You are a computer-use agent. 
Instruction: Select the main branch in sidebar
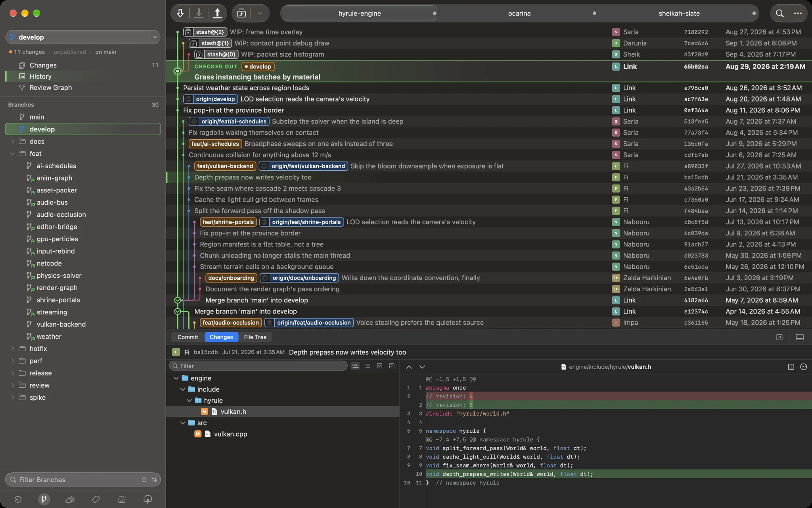(83, 117)
